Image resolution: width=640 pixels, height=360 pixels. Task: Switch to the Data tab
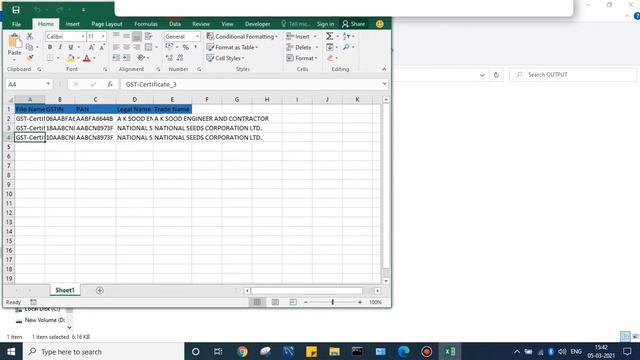(x=175, y=24)
